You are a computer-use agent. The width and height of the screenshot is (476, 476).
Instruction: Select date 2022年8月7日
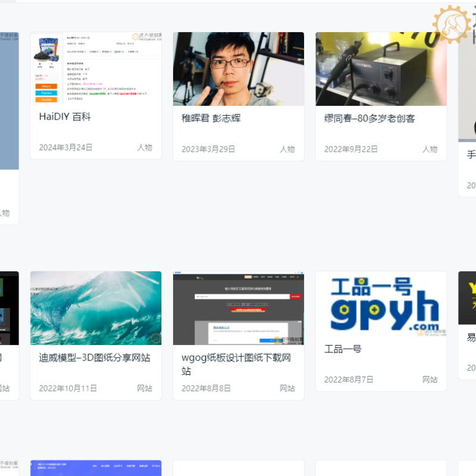click(349, 380)
